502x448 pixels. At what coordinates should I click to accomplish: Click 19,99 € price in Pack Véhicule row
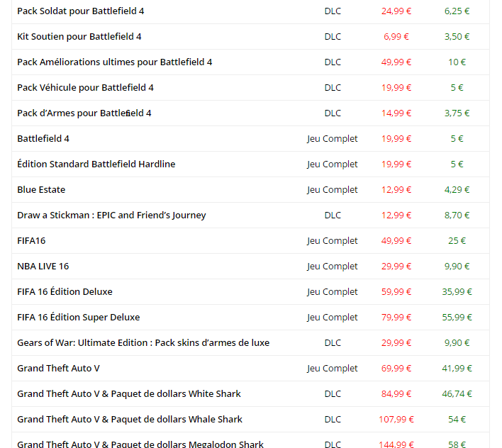396,88
